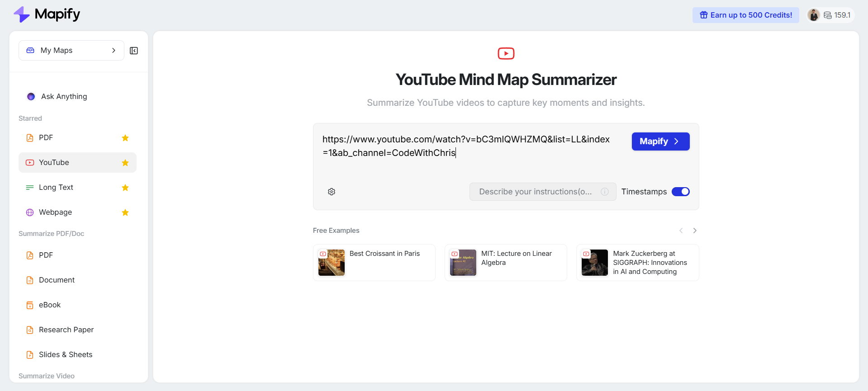Click the eBook icon
This screenshot has width=868, height=391.
point(30,305)
